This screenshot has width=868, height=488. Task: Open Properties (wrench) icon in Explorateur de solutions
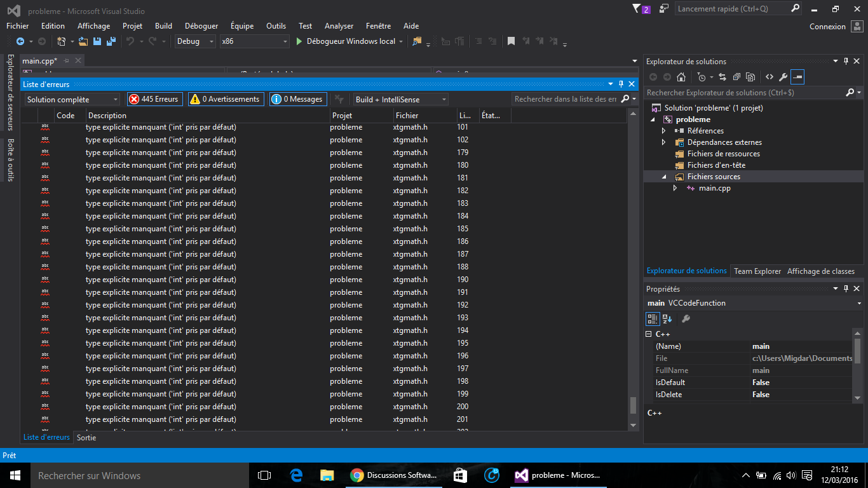click(783, 77)
